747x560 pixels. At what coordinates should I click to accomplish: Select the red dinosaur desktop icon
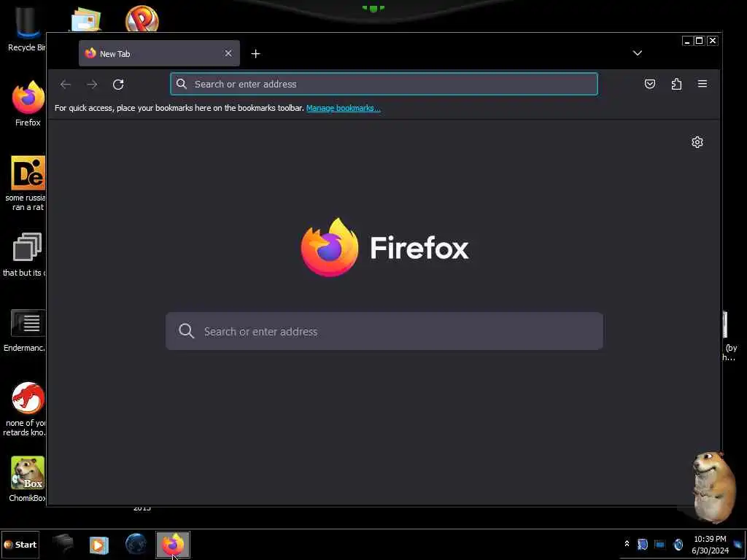[26, 408]
